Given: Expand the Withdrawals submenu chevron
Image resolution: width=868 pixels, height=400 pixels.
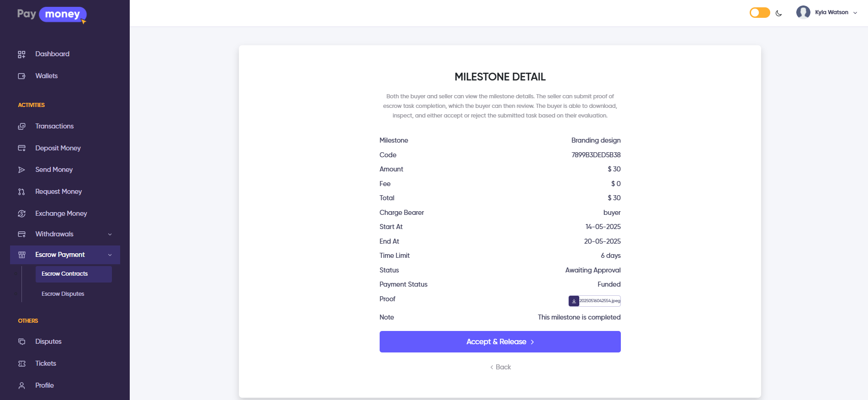Looking at the screenshot, I should tap(110, 235).
